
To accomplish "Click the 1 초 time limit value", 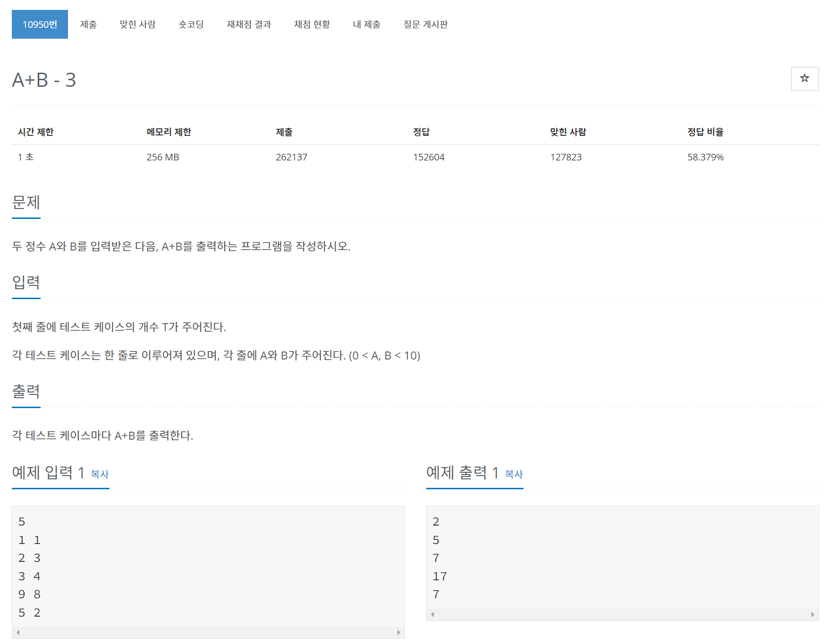I will tap(26, 157).
